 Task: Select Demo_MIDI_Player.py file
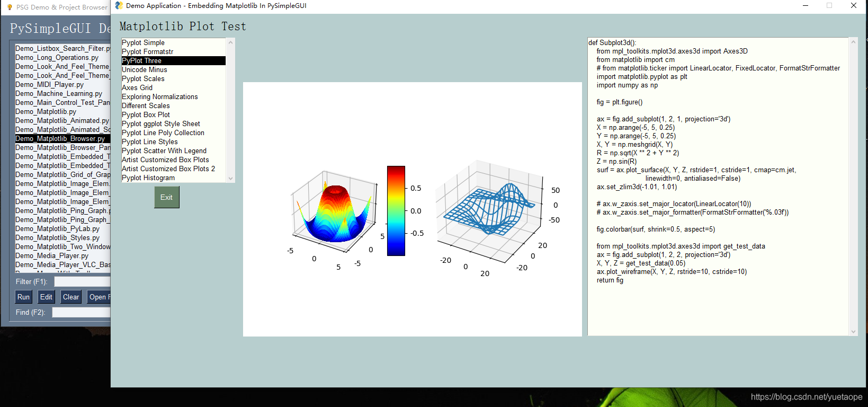pyautogui.click(x=63, y=84)
